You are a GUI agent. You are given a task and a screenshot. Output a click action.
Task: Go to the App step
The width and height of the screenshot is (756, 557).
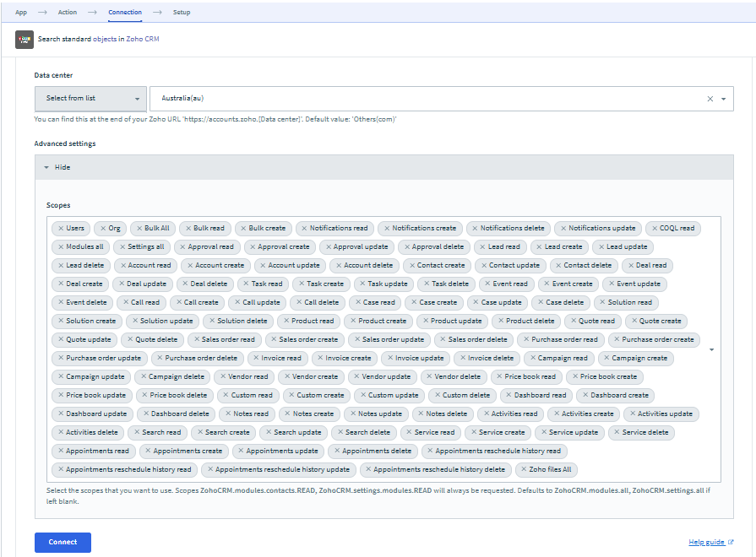coord(21,13)
